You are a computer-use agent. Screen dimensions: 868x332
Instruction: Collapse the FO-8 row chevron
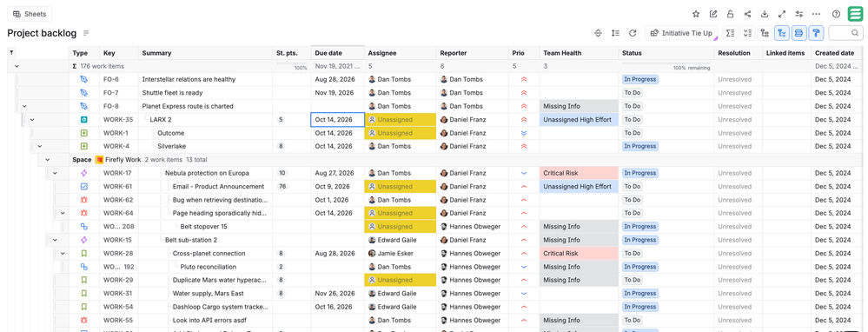click(24, 106)
